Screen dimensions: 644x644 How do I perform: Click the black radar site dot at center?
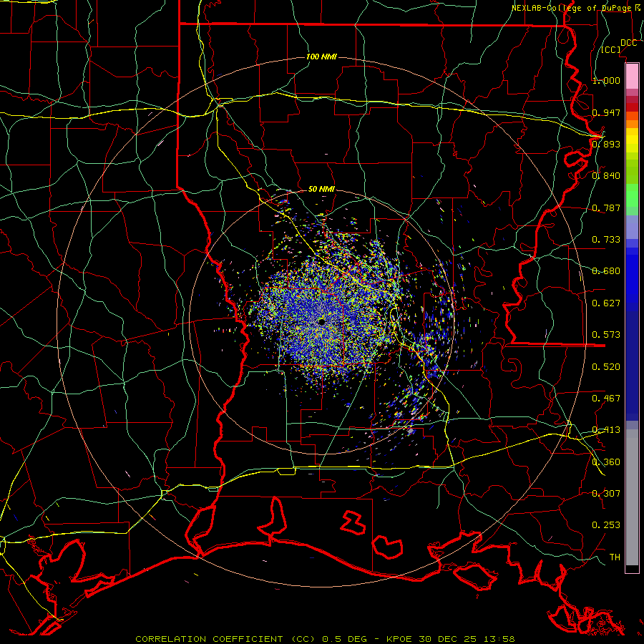pyautogui.click(x=321, y=323)
